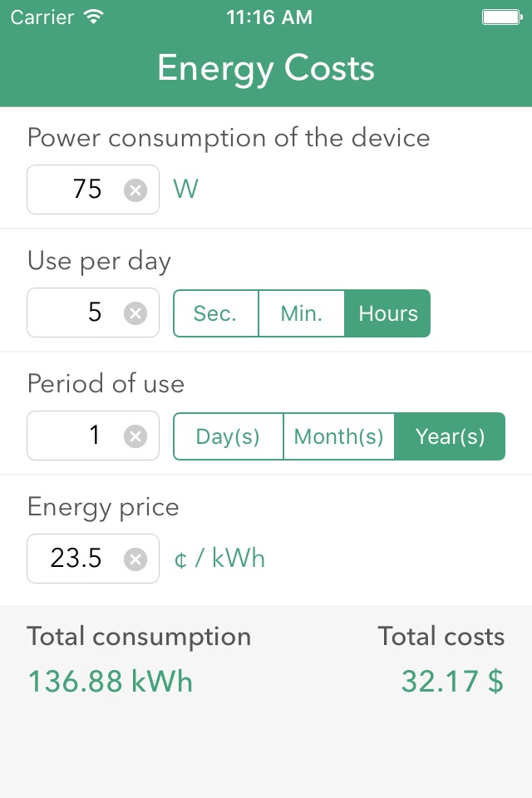Focus the period of use input
The image size is (532, 798).
click(x=93, y=436)
